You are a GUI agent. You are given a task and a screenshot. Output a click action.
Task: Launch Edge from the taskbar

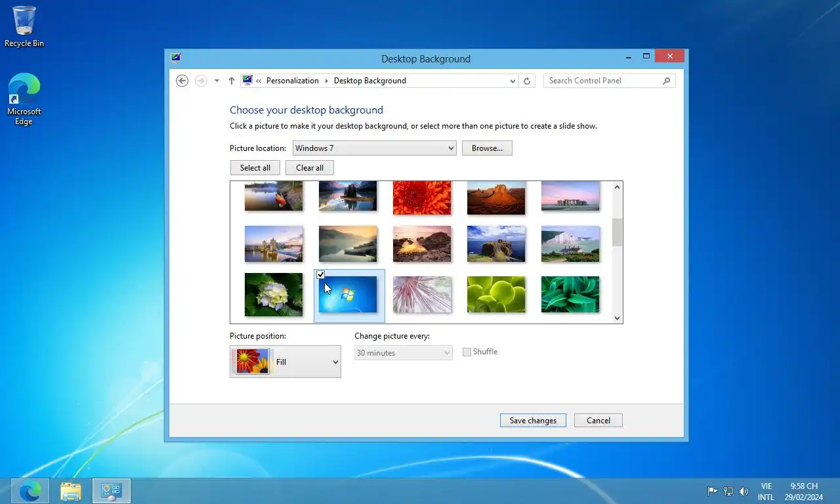click(x=30, y=491)
